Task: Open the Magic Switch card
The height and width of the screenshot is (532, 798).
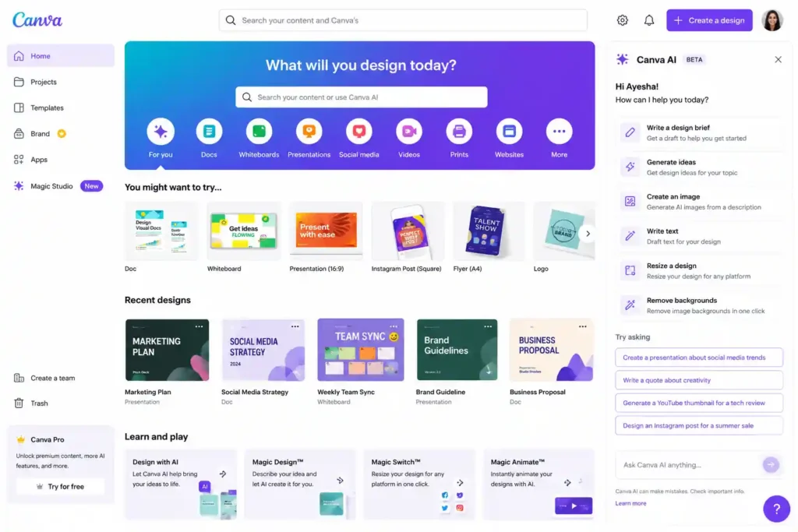Action: point(419,484)
